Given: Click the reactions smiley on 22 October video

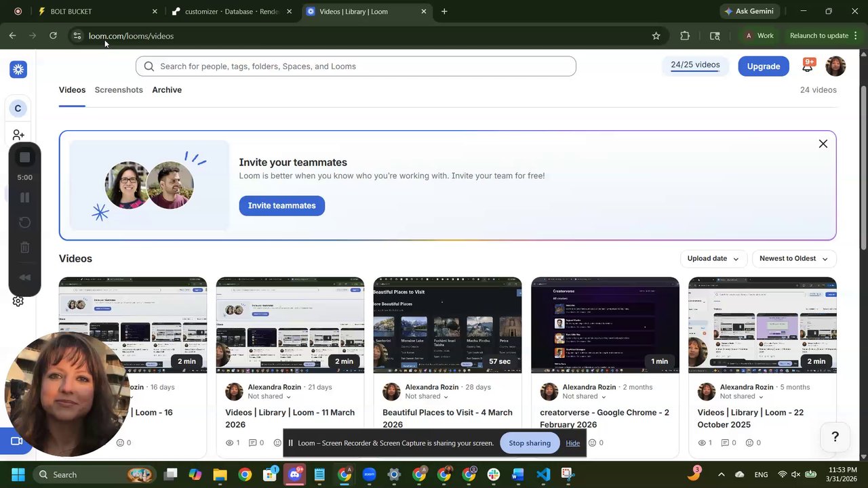Looking at the screenshot, I should [x=749, y=443].
